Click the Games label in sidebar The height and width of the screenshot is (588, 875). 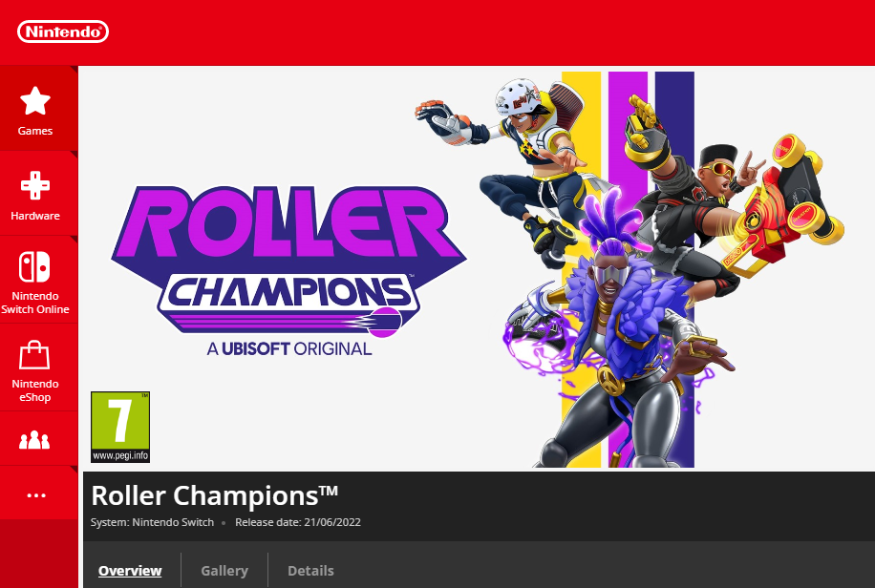pyautogui.click(x=35, y=131)
